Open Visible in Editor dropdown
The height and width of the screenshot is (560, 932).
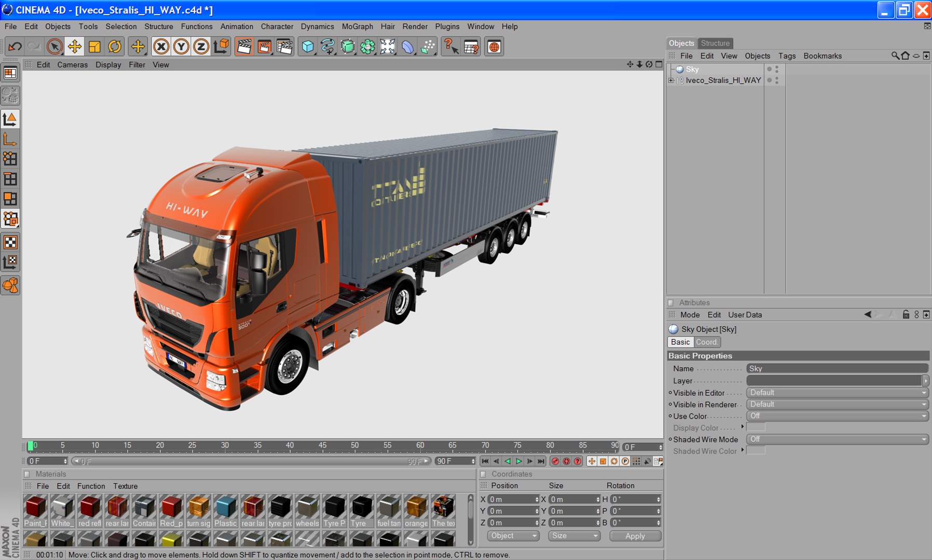[837, 393]
